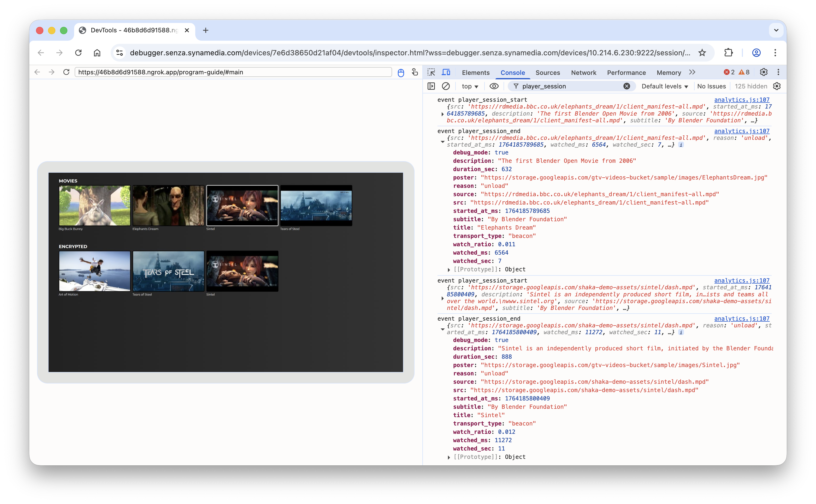Click the inspect element picker icon
This screenshot has width=816, height=504.
(431, 72)
